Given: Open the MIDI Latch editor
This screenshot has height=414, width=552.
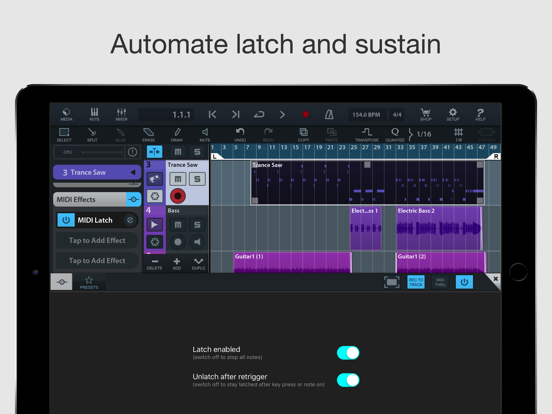Looking at the screenshot, I should pos(130,220).
